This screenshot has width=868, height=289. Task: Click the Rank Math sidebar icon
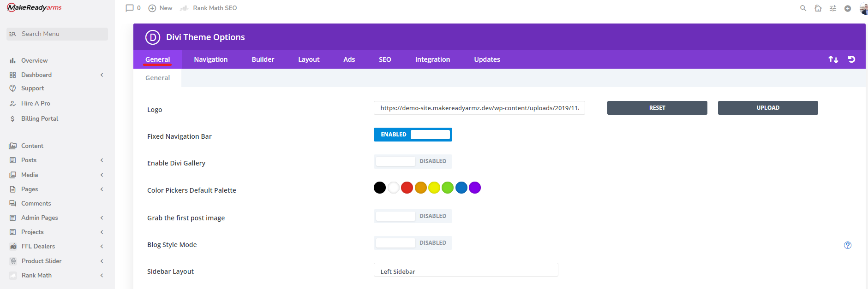(x=13, y=275)
